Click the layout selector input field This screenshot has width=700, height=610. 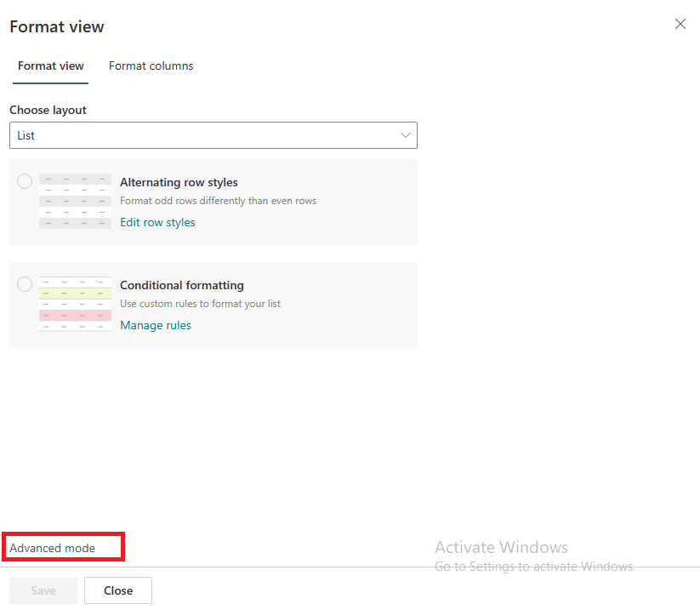(170, 135)
